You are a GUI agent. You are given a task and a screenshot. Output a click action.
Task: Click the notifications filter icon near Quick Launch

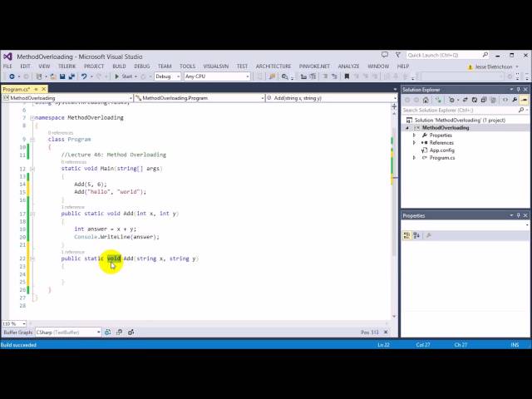(x=397, y=55)
